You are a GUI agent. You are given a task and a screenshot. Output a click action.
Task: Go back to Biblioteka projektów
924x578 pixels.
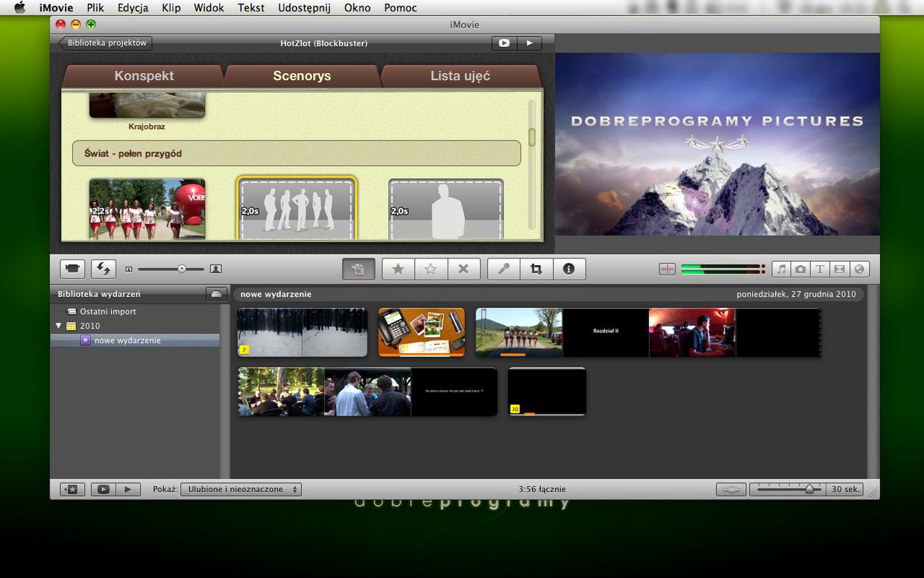coord(105,43)
